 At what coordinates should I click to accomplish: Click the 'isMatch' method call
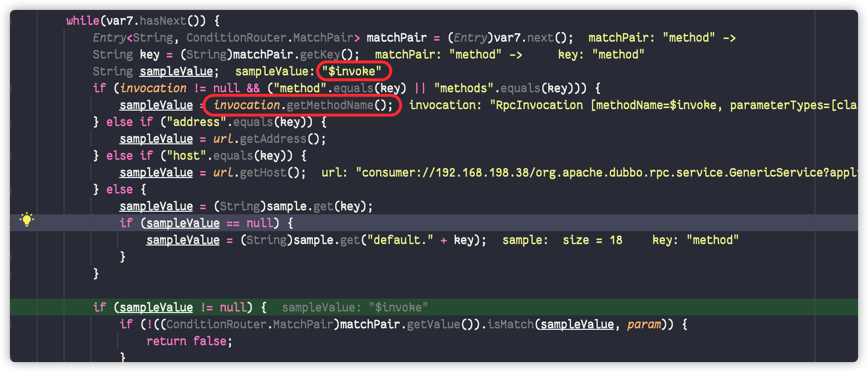(x=510, y=324)
